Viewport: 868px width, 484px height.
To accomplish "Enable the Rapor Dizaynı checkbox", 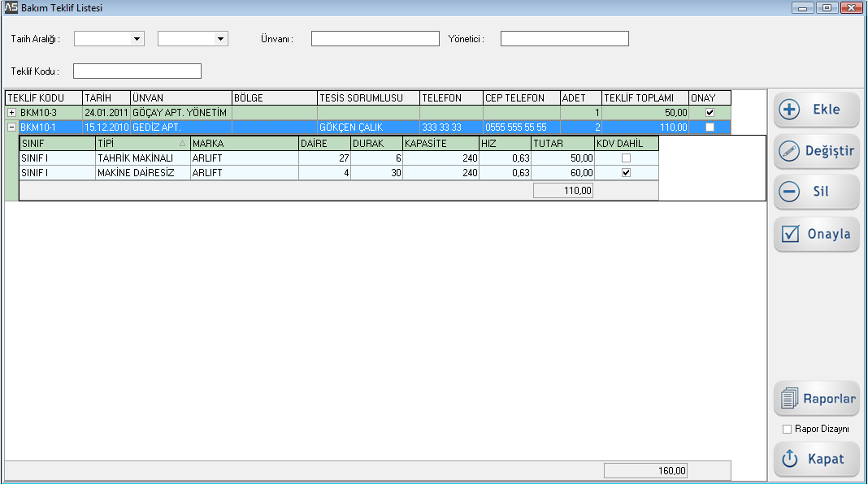I will pyautogui.click(x=788, y=430).
